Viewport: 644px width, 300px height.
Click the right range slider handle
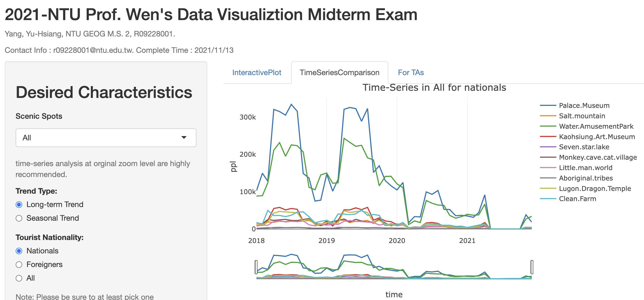tap(532, 267)
